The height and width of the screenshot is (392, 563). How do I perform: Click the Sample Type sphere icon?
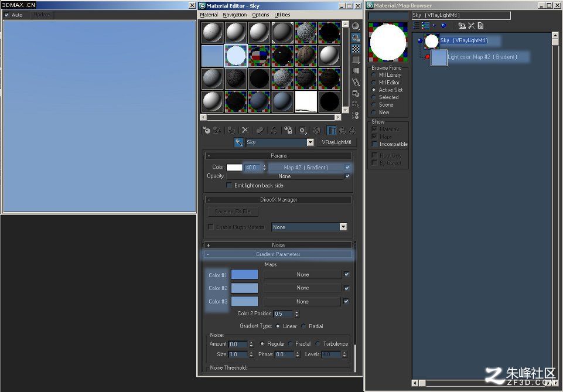pos(356,26)
